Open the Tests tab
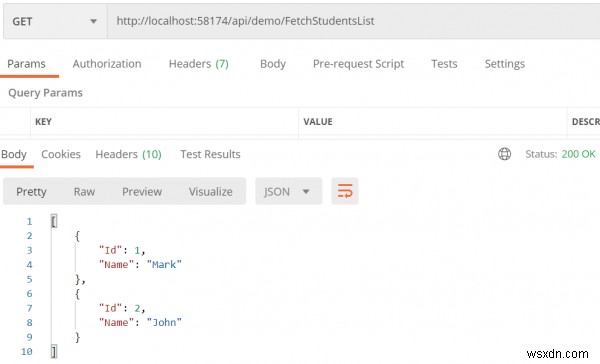 coord(444,64)
